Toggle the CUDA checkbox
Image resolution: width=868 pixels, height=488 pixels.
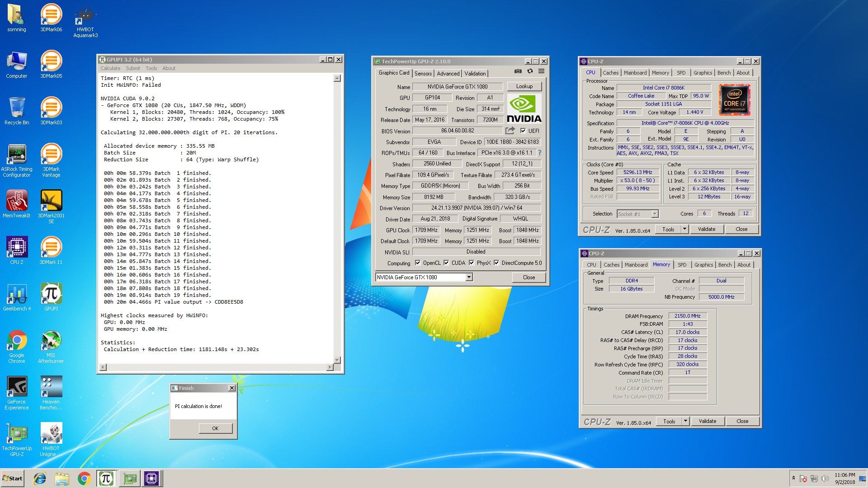pyautogui.click(x=446, y=263)
